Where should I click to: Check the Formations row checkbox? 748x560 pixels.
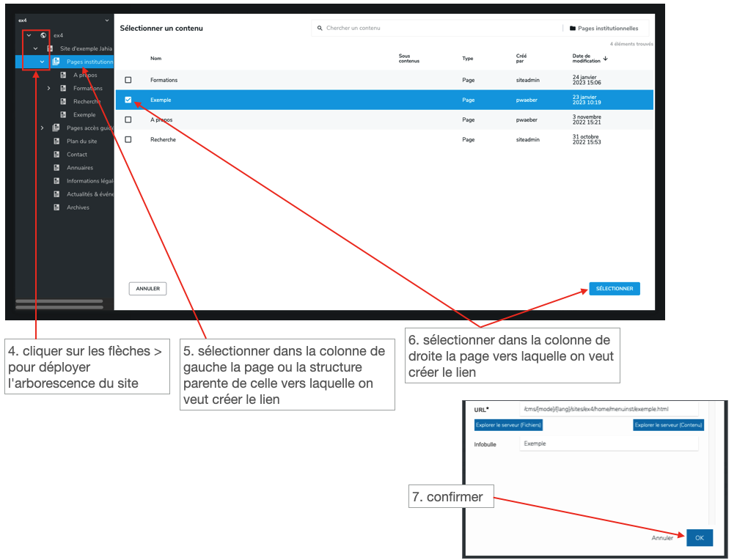(128, 80)
